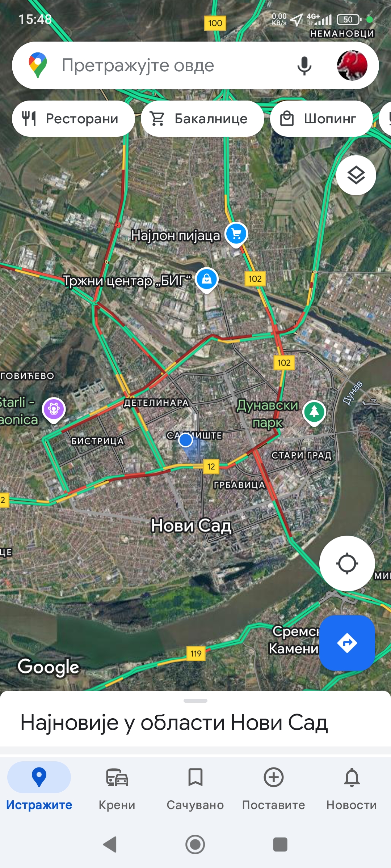
Task: Expand the bottom sheet drag handle
Action: click(195, 701)
